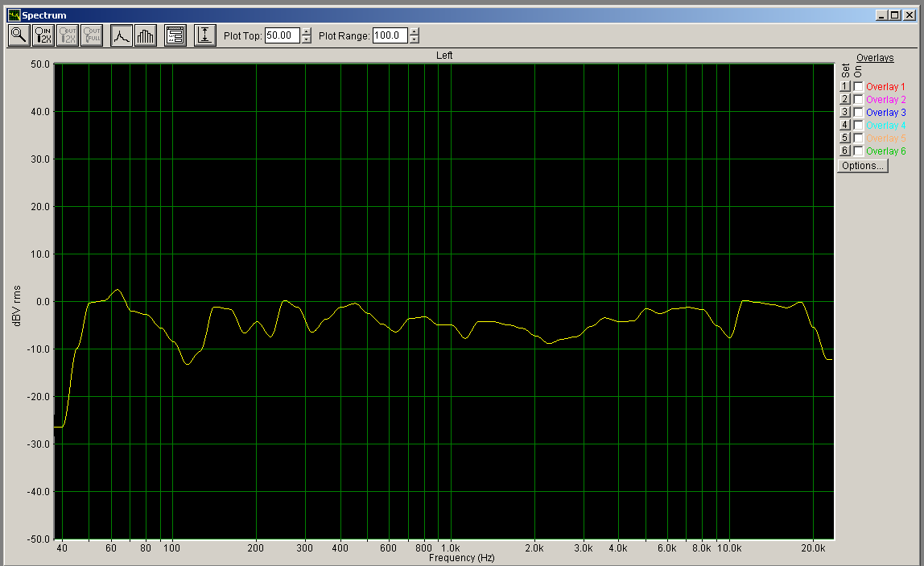Enable Overlay 1 checkbox

(x=858, y=87)
